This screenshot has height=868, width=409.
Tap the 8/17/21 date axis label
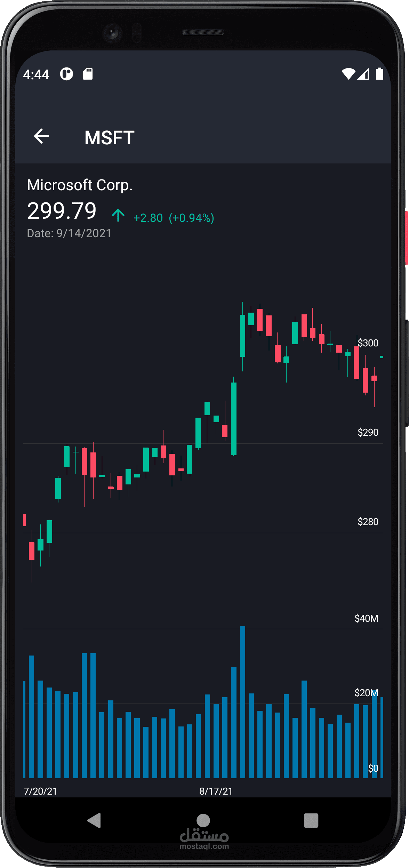pyautogui.click(x=216, y=791)
